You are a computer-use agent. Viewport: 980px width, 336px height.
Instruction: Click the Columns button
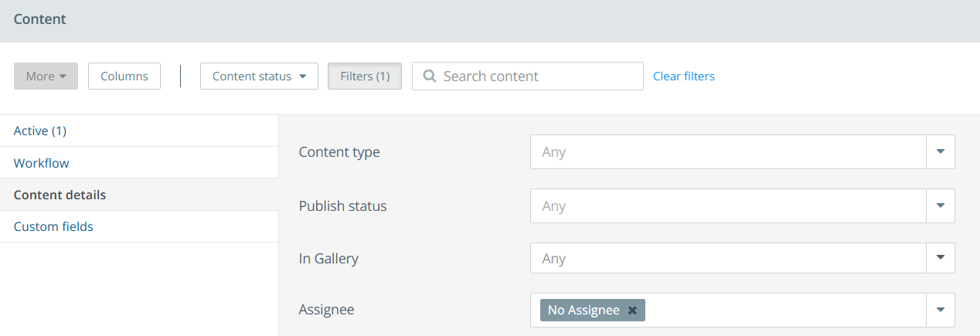pyautogui.click(x=124, y=76)
